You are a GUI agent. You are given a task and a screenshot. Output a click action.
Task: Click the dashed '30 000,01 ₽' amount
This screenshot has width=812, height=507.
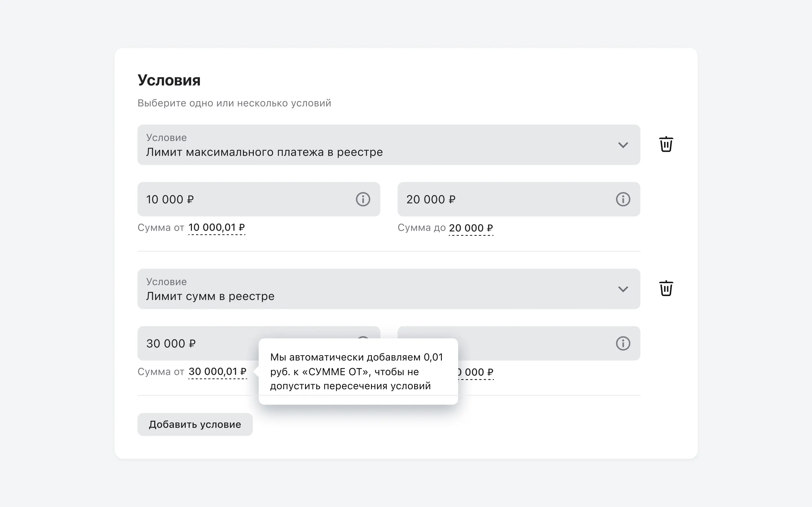coord(217,372)
